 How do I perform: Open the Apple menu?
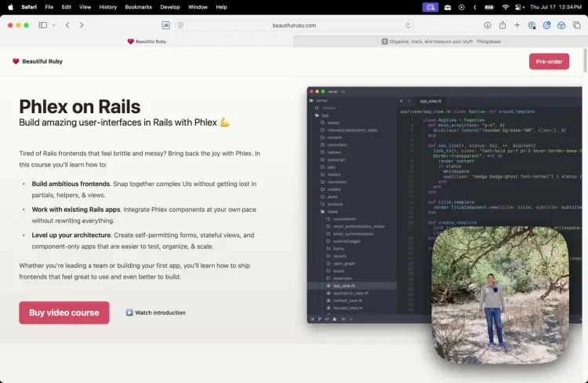point(10,7)
